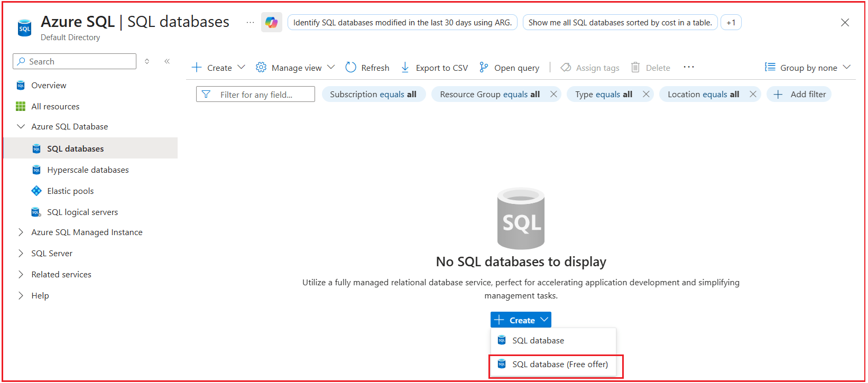868x383 pixels.
Task: Open the Azure SQL service logo icon
Action: 24,28
